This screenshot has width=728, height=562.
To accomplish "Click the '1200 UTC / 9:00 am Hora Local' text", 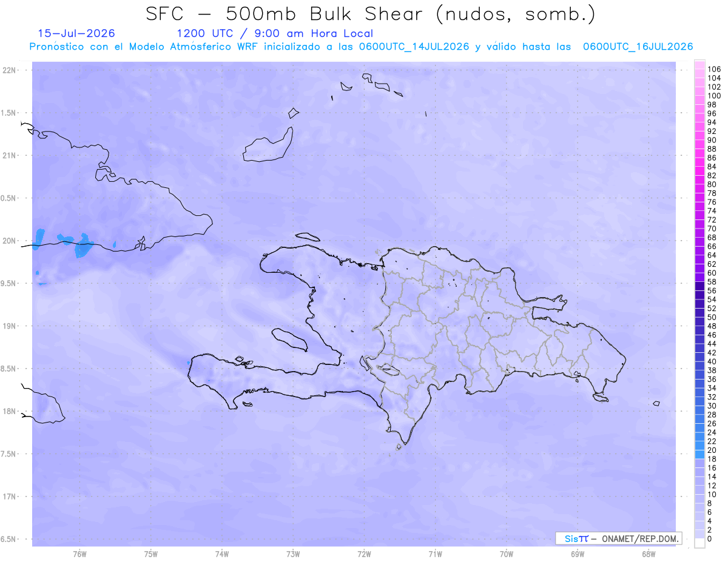I will coord(275,34).
